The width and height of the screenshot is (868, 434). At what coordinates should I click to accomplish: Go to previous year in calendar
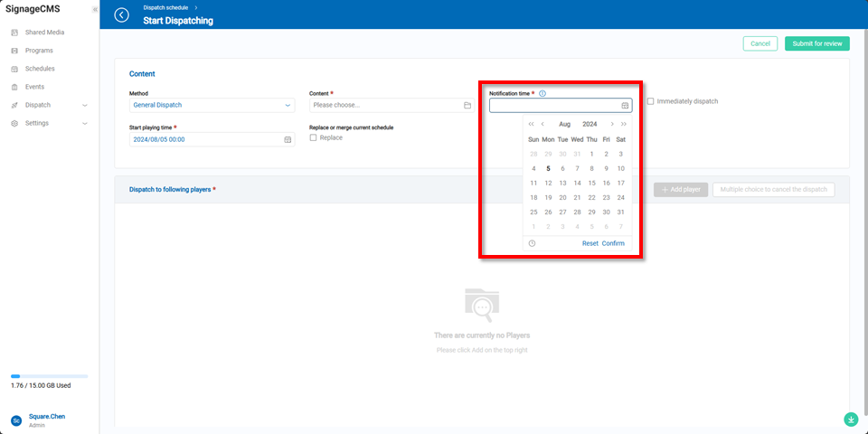(531, 124)
